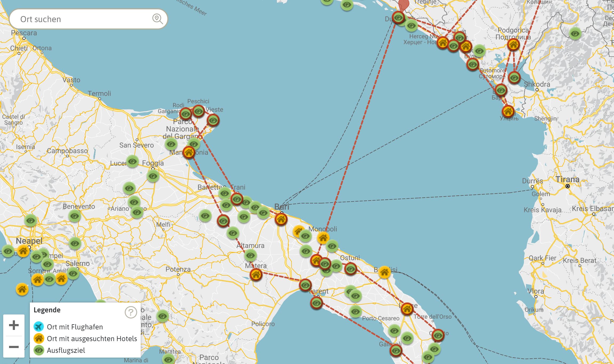
Task: Click the Vlora city label
Action: pos(536,291)
